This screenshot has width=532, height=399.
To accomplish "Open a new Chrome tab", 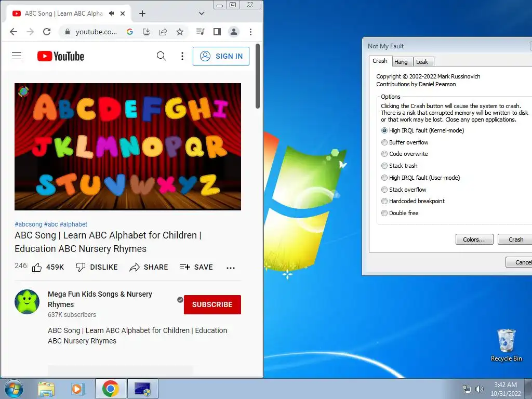I will point(142,14).
